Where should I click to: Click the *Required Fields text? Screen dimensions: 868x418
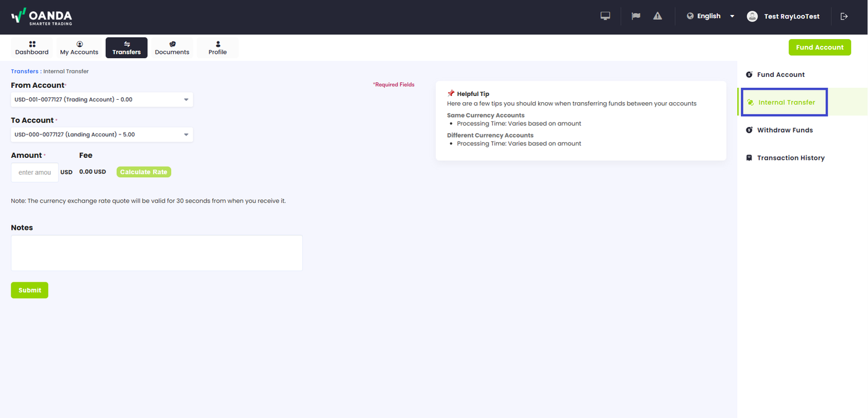coord(394,84)
